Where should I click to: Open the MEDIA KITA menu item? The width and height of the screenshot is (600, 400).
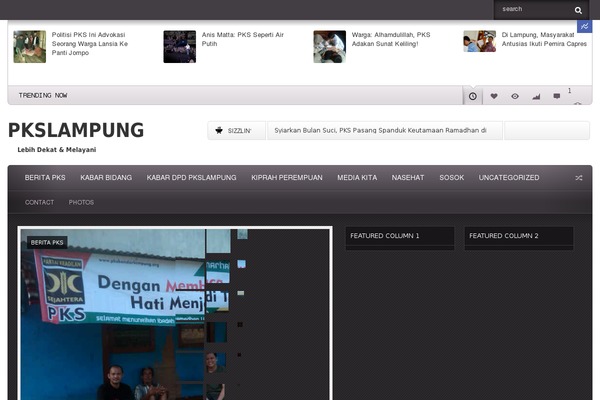[x=357, y=178]
